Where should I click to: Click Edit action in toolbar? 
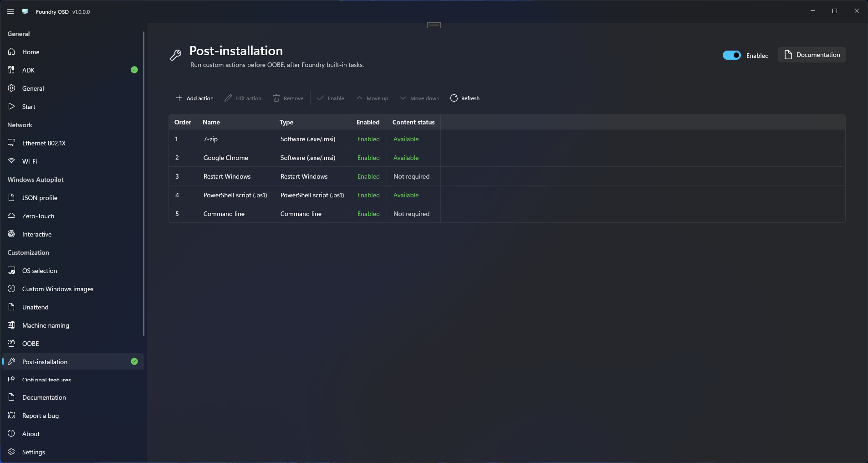click(x=243, y=98)
